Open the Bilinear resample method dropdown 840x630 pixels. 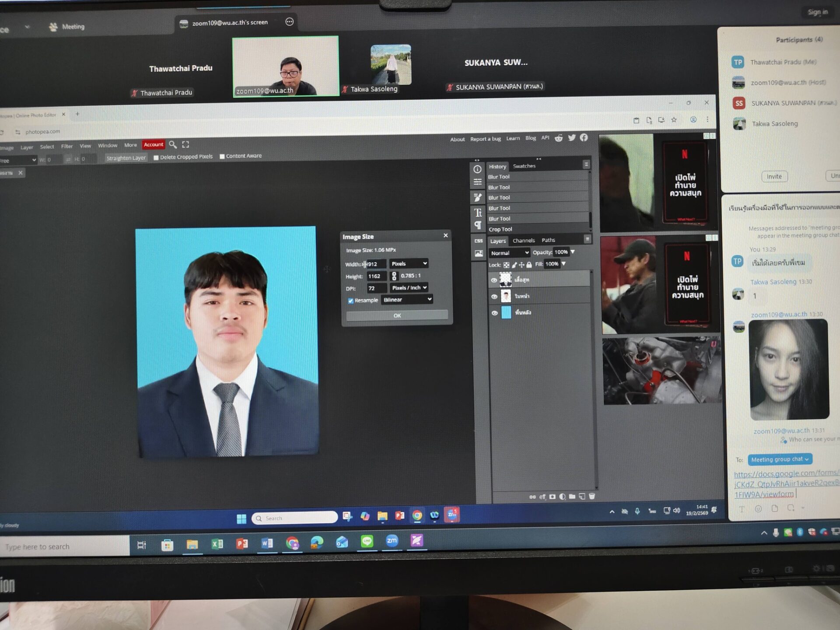(x=407, y=299)
